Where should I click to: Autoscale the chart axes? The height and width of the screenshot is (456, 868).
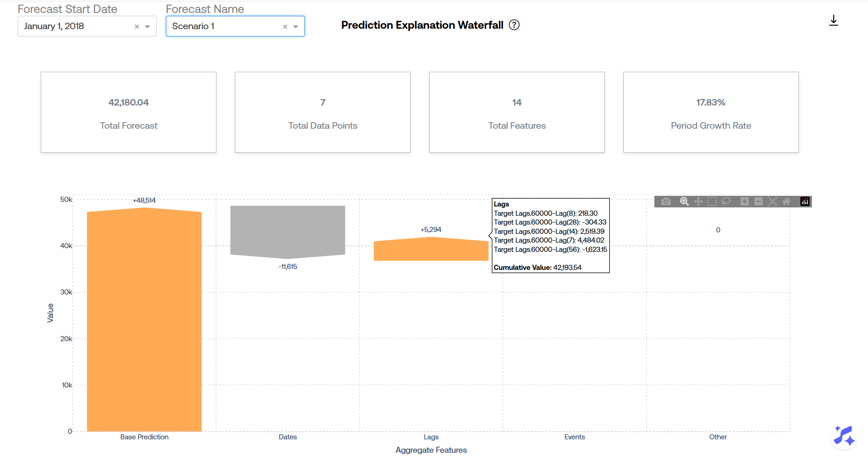coord(773,201)
